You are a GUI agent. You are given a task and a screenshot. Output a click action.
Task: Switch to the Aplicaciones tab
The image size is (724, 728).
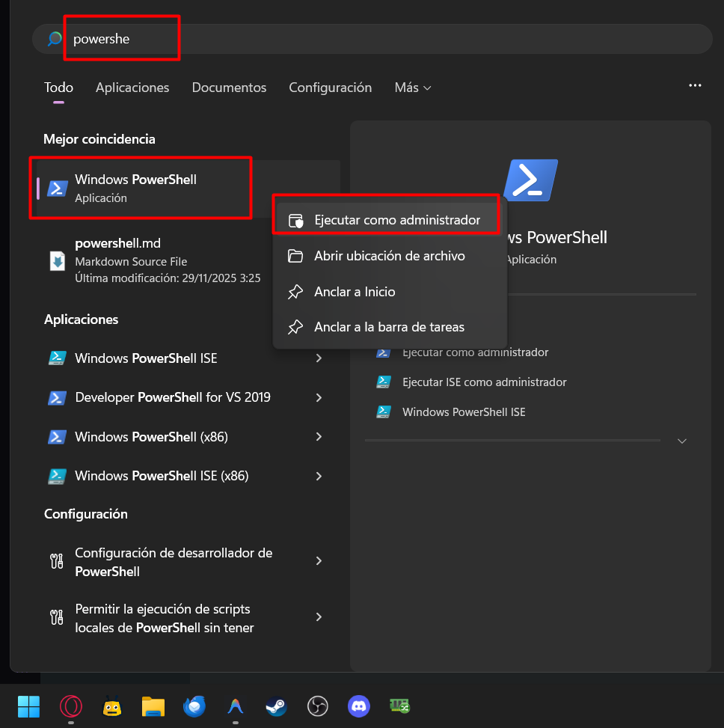[x=132, y=88]
